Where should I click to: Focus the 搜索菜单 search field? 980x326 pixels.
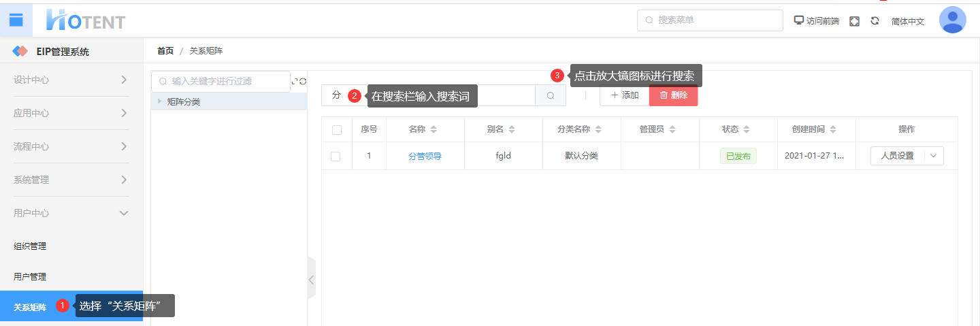pos(710,20)
